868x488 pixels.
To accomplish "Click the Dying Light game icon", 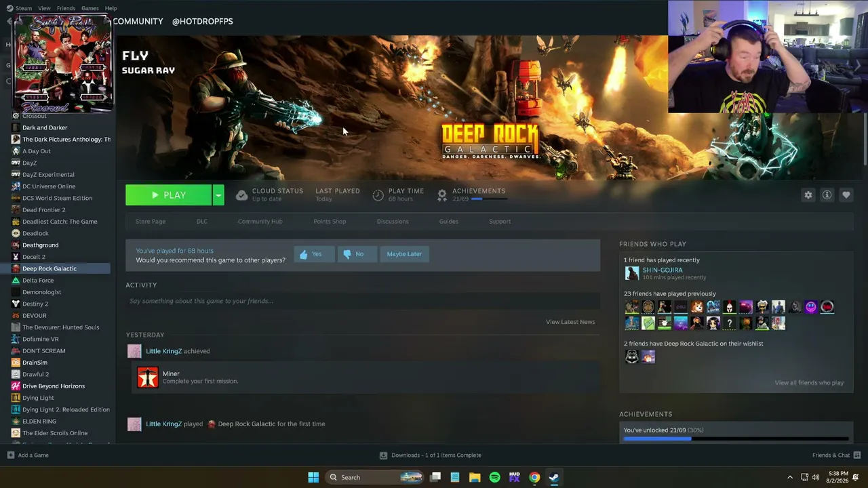I will point(16,398).
